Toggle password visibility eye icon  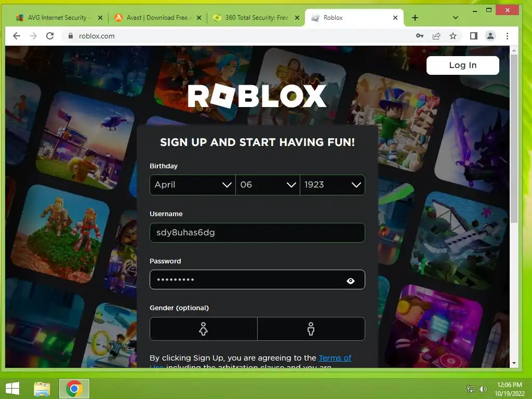[351, 281]
